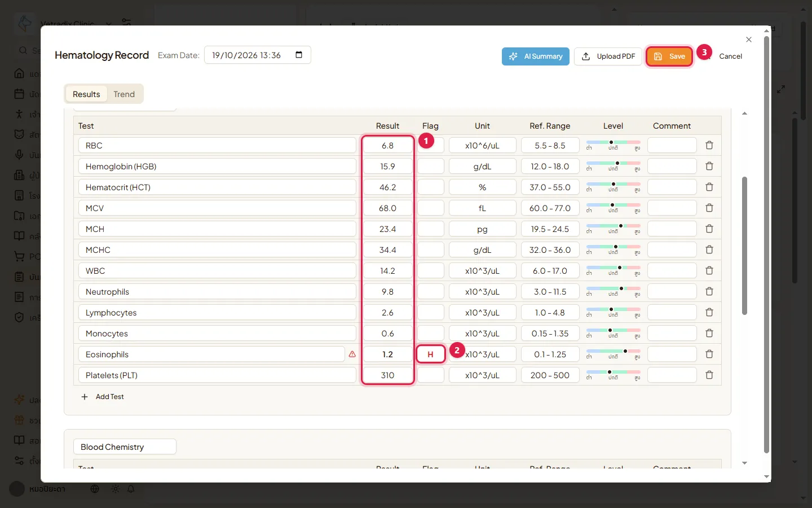Click the cat face icon in the sidebar
The height and width of the screenshot is (508, 812).
tap(19, 134)
